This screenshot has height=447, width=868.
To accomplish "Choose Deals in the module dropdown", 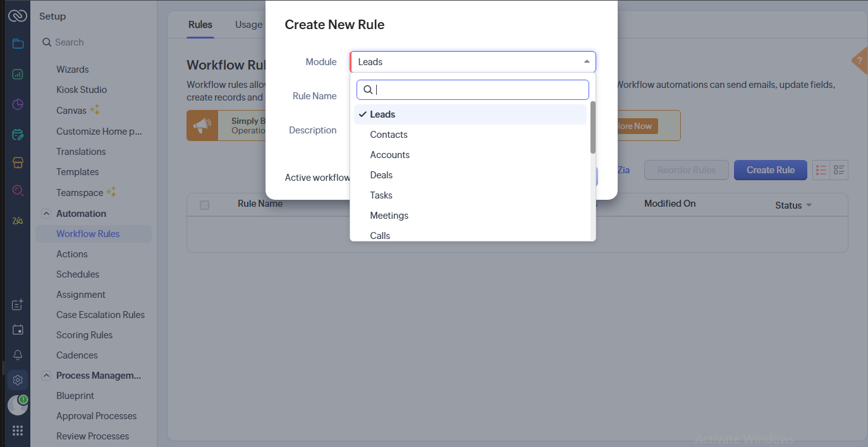I will 381,175.
